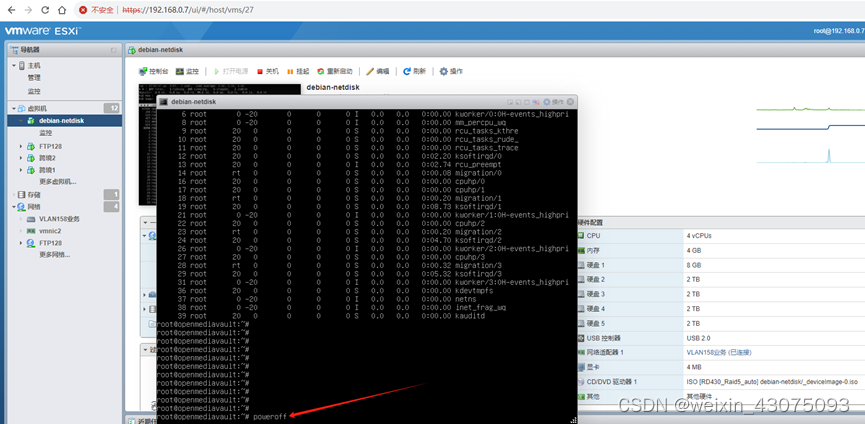Reload the page with browser refresh icon
This screenshot has height=424, width=865.
click(45, 10)
